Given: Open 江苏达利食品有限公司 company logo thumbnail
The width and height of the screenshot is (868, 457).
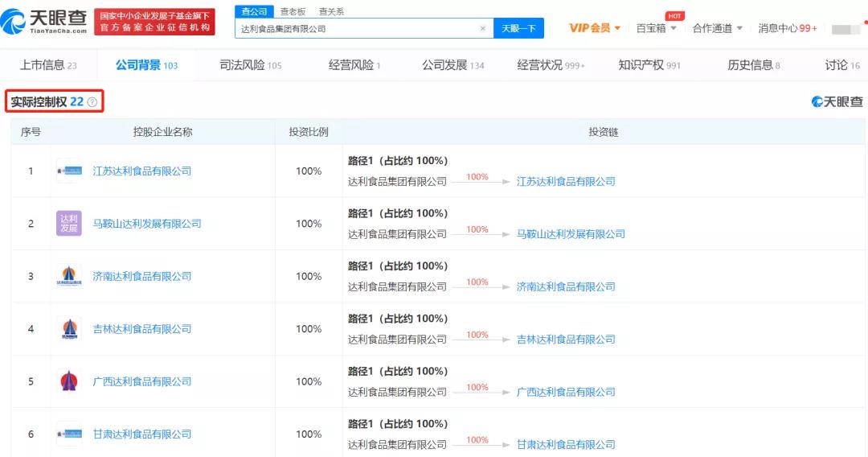Looking at the screenshot, I should (x=69, y=171).
